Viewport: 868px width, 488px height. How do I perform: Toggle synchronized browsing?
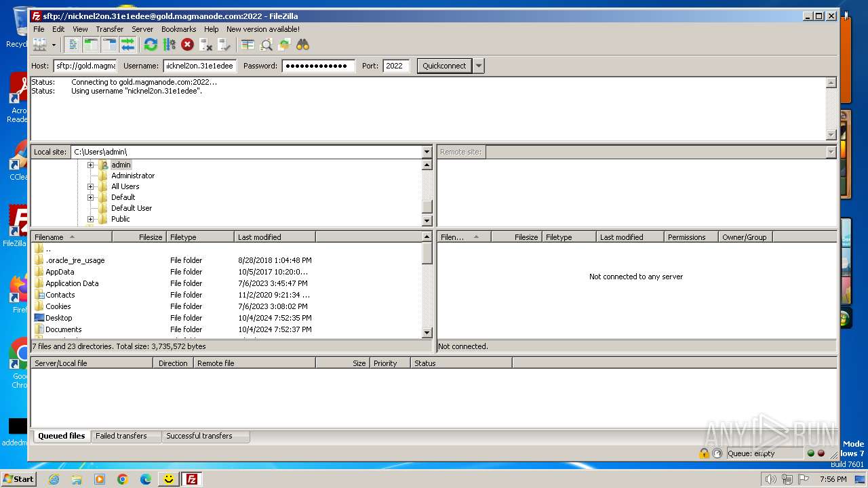pos(284,45)
